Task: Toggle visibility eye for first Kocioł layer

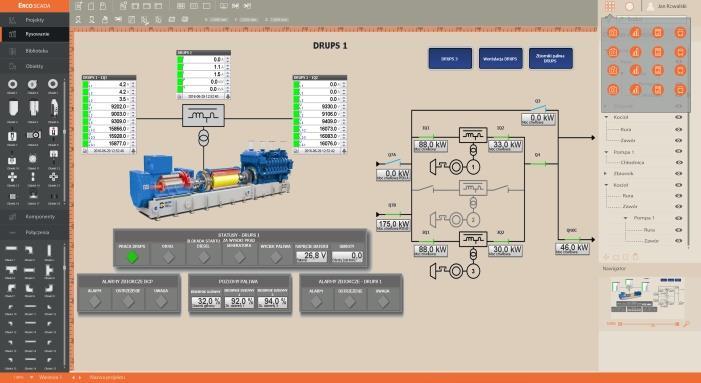Action: [x=679, y=117]
